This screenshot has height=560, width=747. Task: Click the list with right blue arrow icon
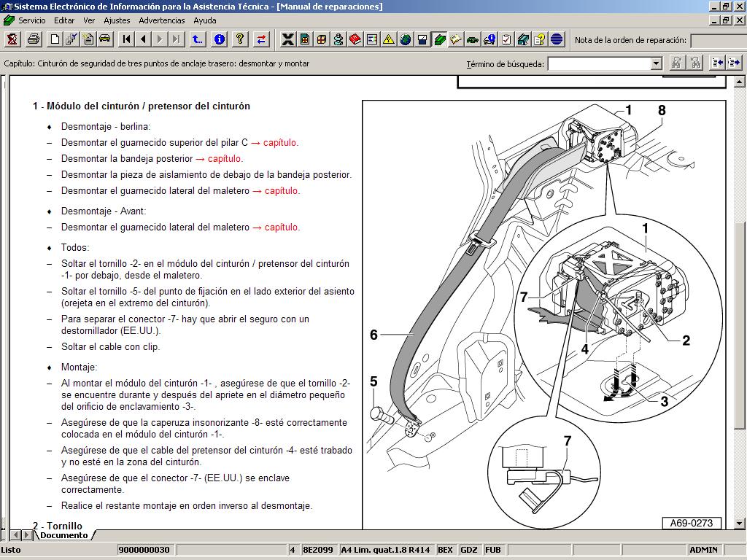[734, 63]
